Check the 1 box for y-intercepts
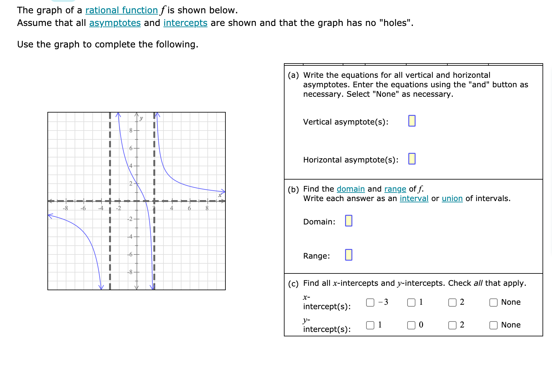552x392 pixels. coord(370,325)
